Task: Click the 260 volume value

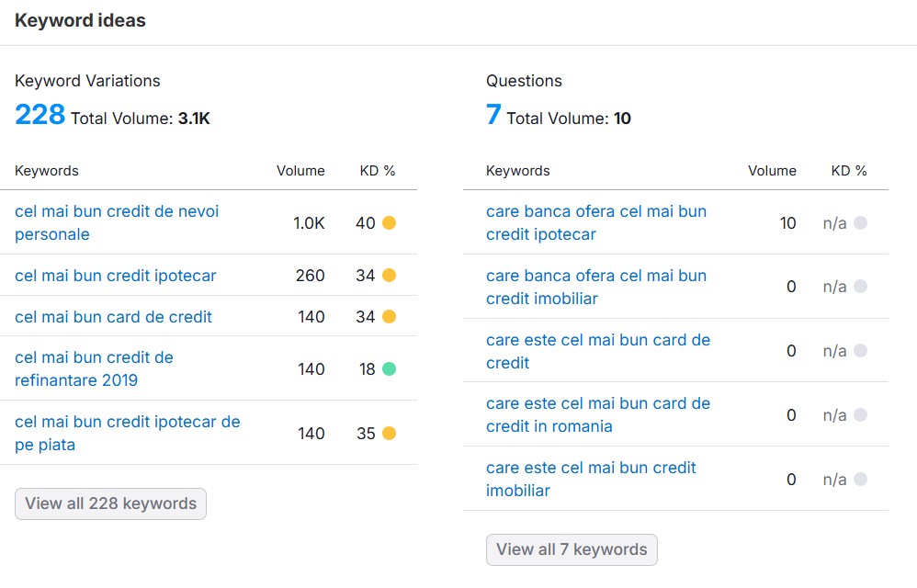Action: [310, 276]
